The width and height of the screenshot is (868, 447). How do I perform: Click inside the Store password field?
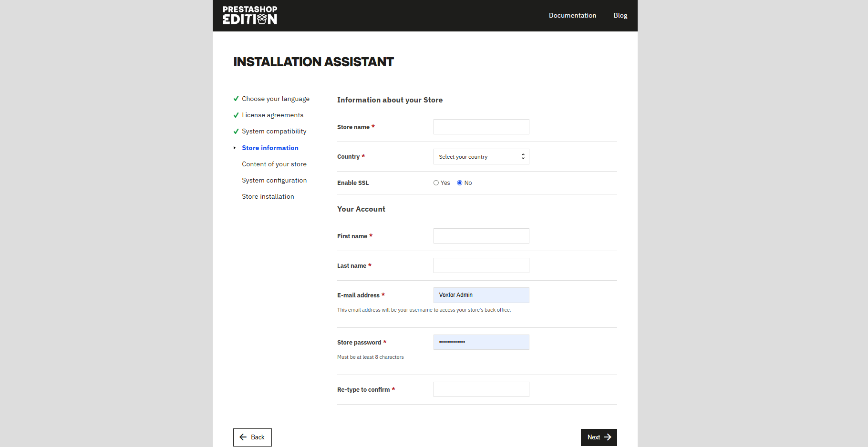coord(481,342)
